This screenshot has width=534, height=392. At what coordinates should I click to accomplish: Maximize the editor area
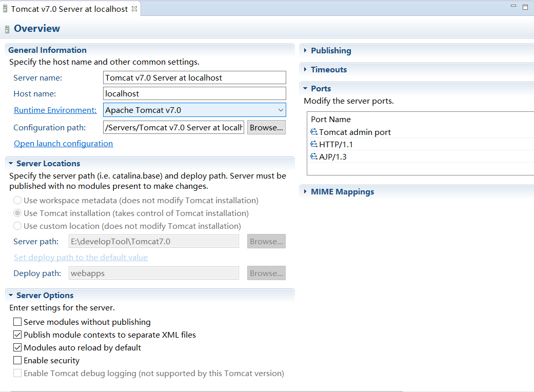(x=525, y=7)
